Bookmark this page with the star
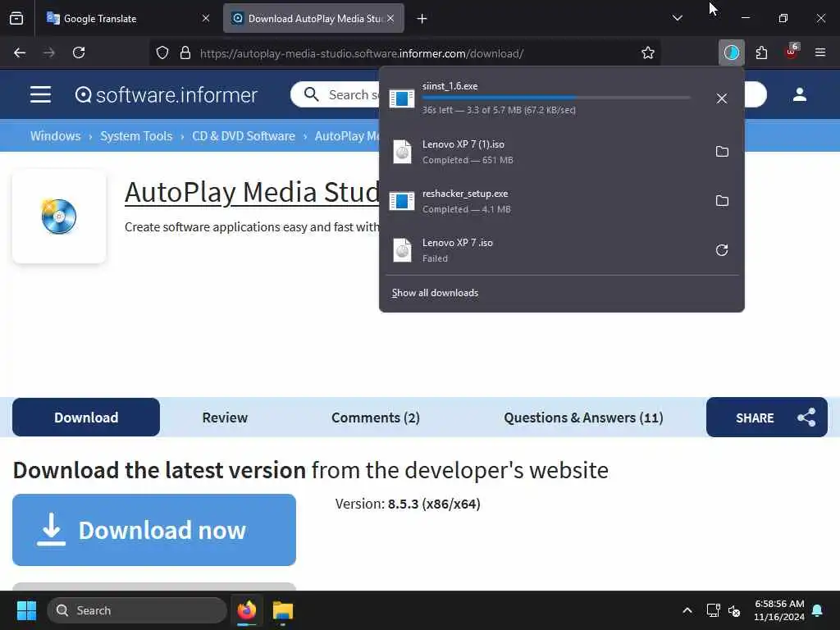 pos(648,53)
